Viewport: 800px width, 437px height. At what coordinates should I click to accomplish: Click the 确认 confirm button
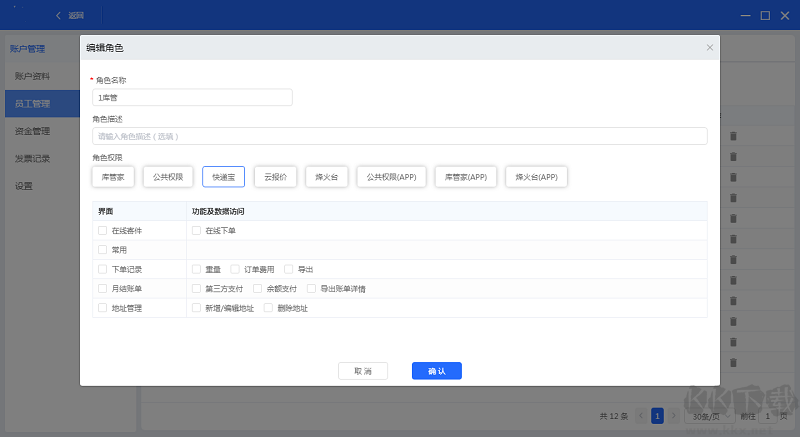click(x=437, y=371)
